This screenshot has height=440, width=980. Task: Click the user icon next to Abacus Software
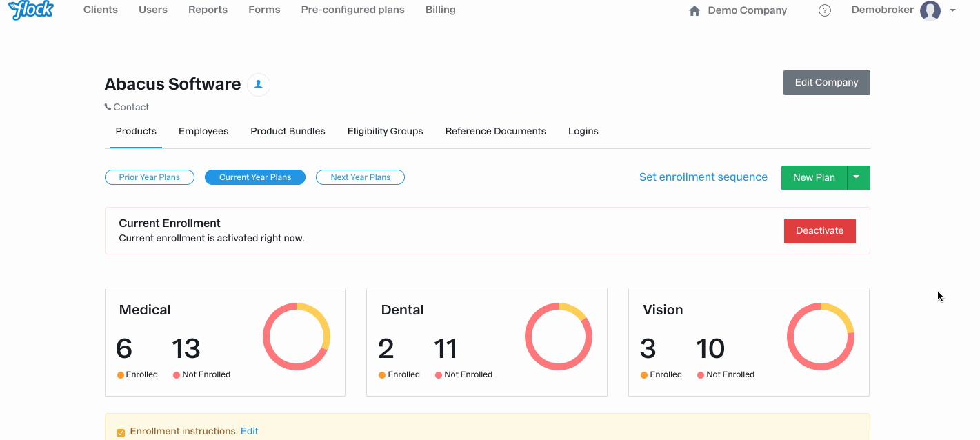259,84
